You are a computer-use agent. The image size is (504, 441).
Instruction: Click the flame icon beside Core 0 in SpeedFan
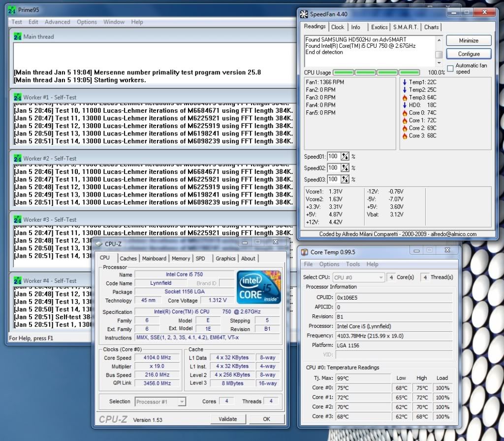(405, 113)
